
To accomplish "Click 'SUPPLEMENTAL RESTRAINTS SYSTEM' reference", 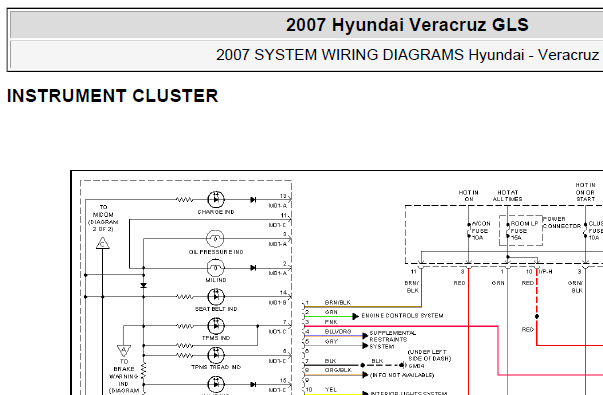I will [x=393, y=340].
